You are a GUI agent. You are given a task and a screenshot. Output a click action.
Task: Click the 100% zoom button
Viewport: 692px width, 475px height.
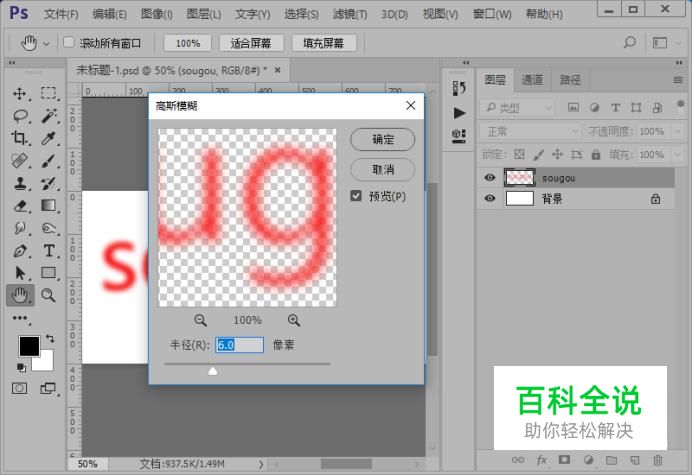pos(188,43)
